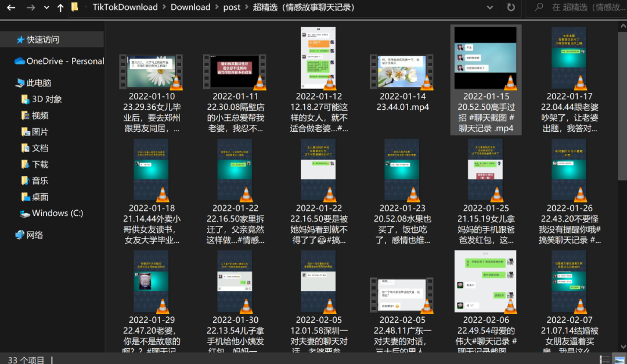Screen dimensions: 627x364
Task: Click 超精选 folder segment in address path
Action: (304, 7)
